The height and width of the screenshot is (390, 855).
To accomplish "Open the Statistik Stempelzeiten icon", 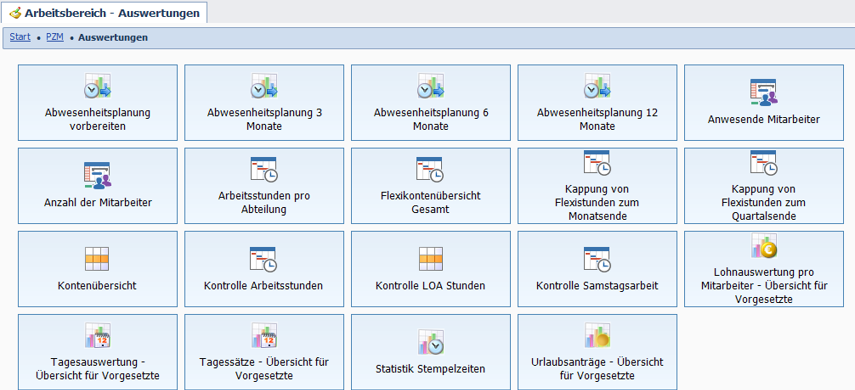I will pyautogui.click(x=431, y=341).
